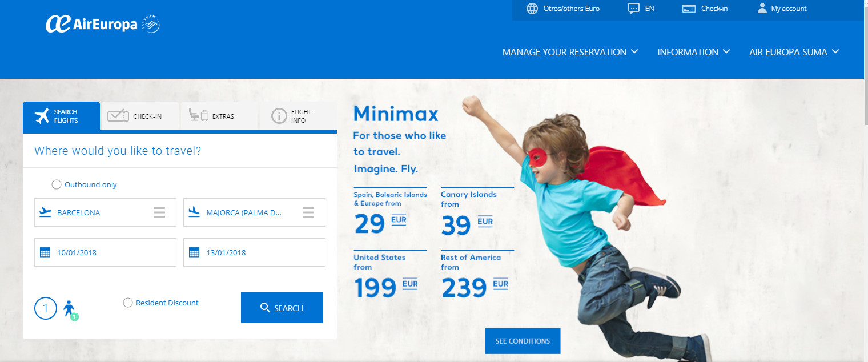
Task: Click the landing plane icon in destination field
Action: 194,212
